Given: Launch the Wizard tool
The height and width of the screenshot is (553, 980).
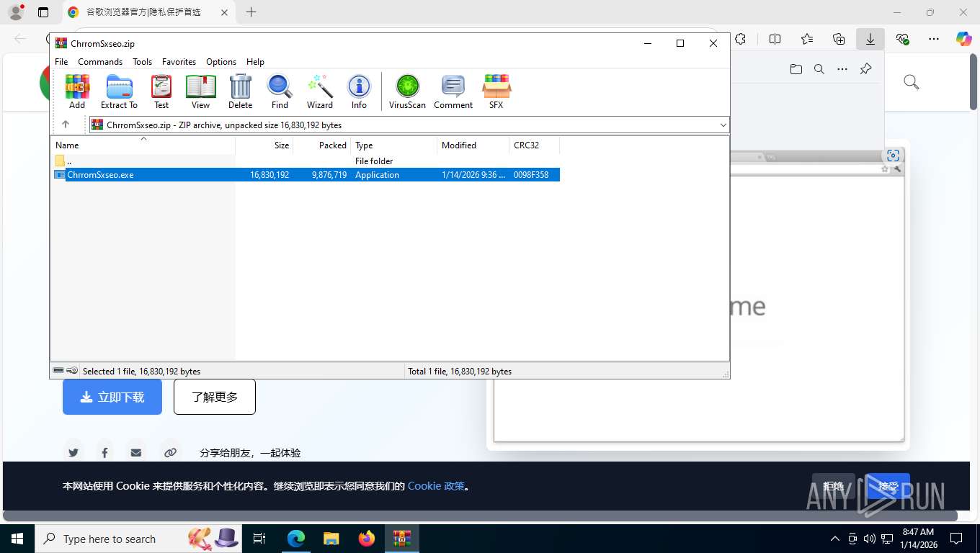Looking at the screenshot, I should 320,91.
